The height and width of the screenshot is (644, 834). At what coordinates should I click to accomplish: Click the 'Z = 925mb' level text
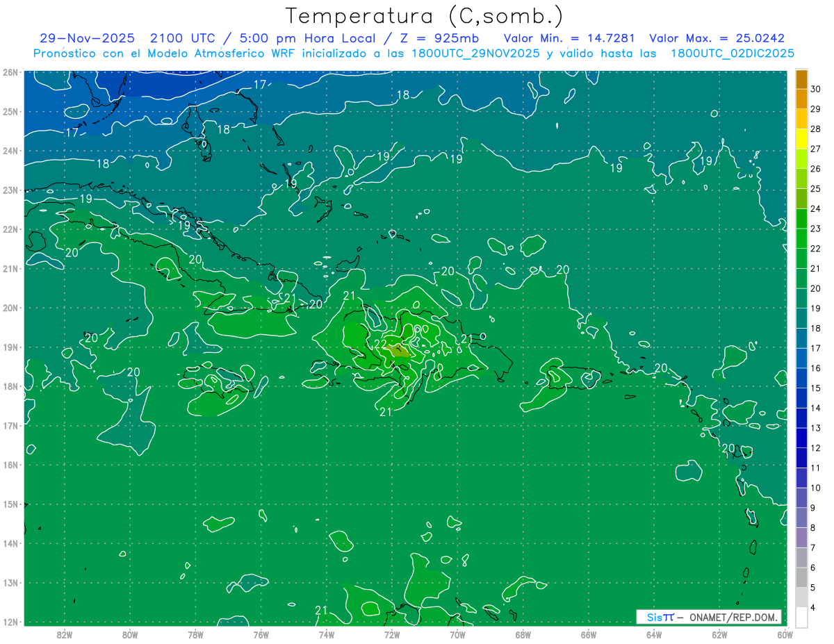[436, 38]
